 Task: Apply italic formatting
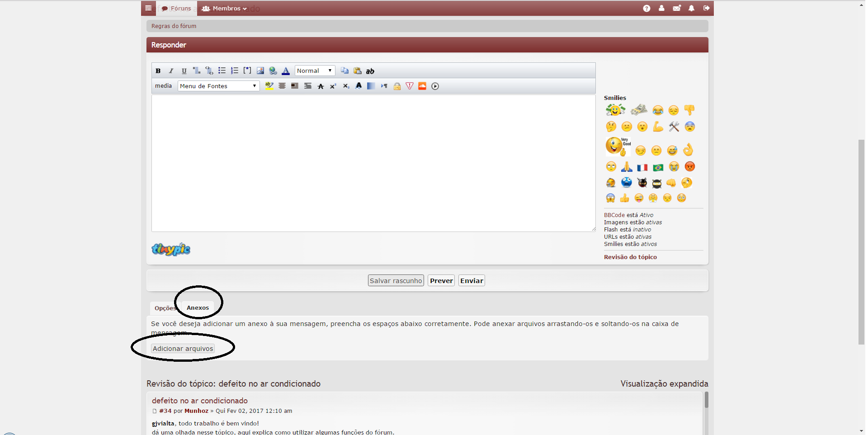pos(171,71)
